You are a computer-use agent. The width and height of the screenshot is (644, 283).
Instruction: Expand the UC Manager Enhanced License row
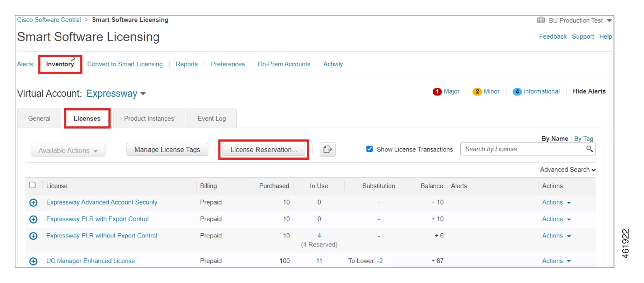pyautogui.click(x=33, y=261)
